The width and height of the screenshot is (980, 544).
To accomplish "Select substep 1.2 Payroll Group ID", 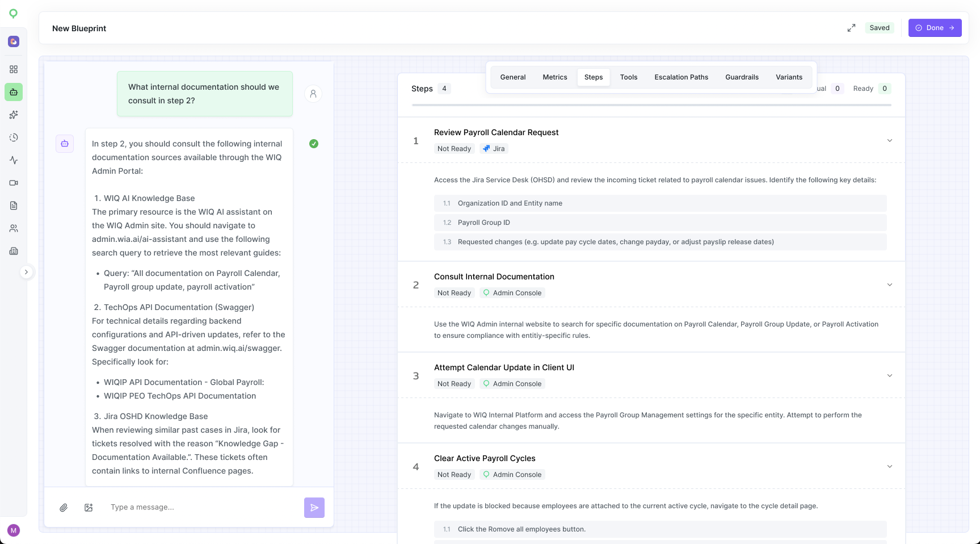I will 661,223.
